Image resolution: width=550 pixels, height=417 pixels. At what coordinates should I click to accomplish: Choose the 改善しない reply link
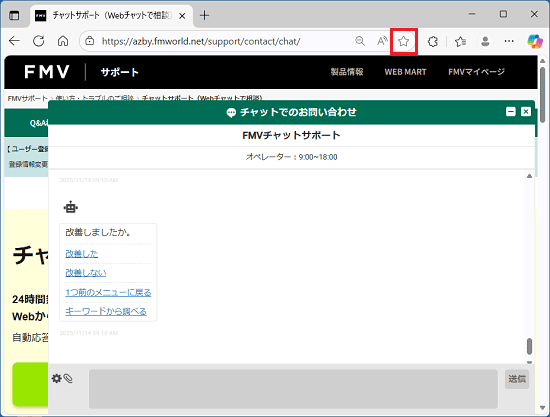click(86, 273)
